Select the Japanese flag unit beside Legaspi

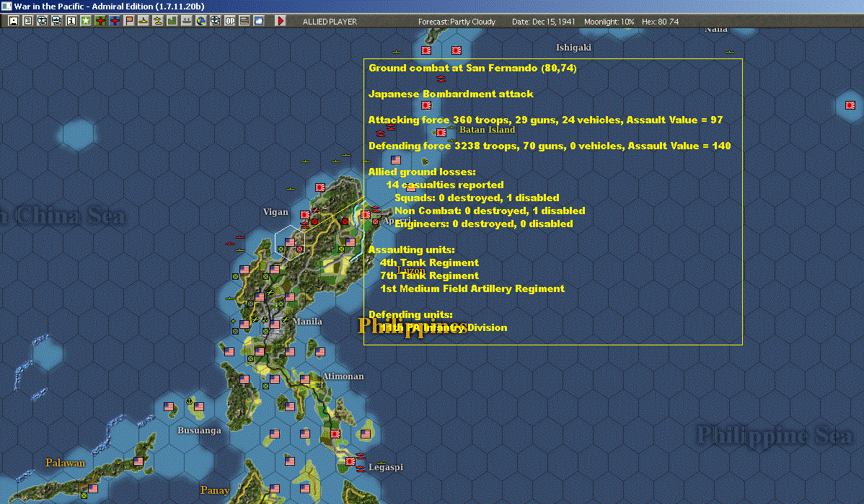point(351,461)
